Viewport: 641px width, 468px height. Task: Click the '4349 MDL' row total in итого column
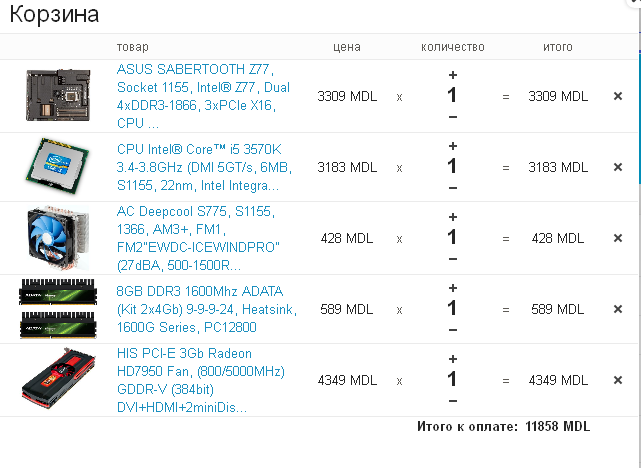[558, 380]
